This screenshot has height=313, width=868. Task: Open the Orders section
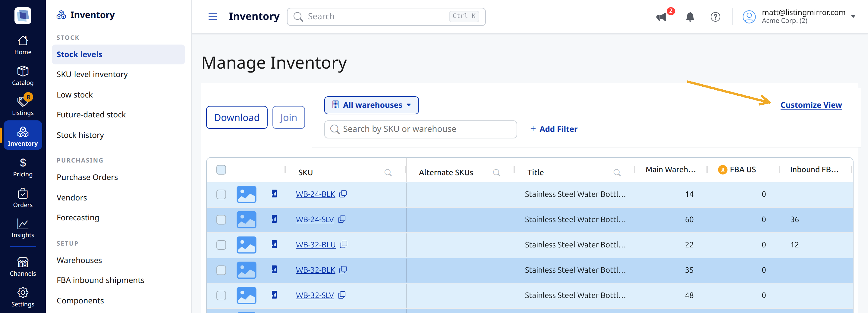point(23,198)
